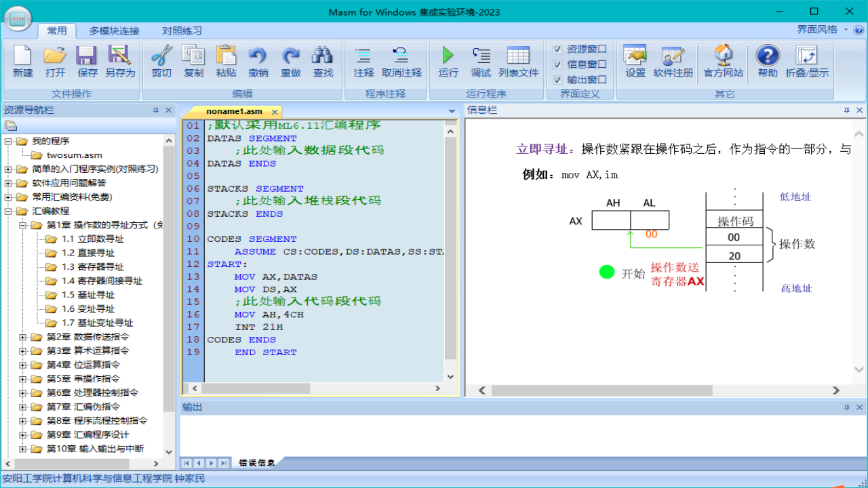Open program settings with 设置 icon
The height and width of the screenshot is (488, 868).
(x=634, y=62)
